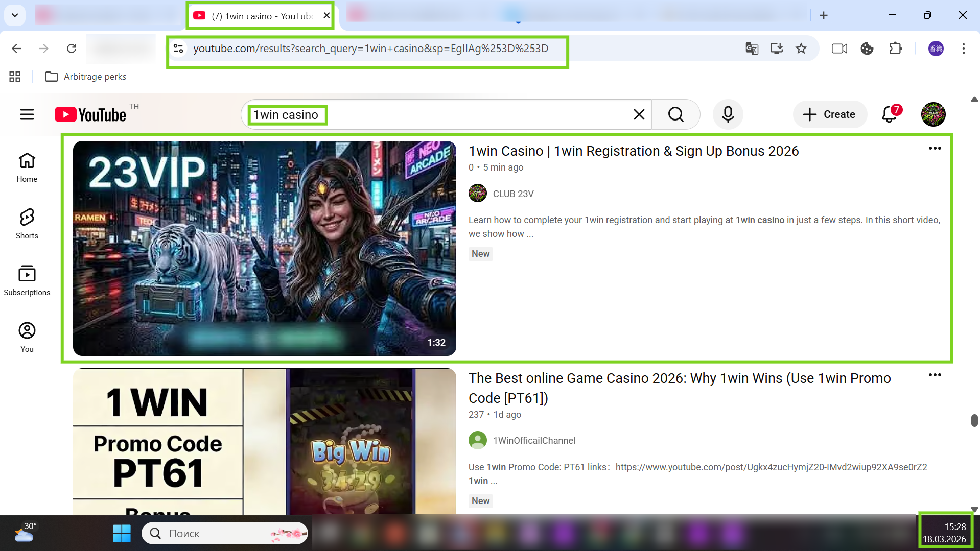Open CLUB 23V channel link
The height and width of the screenshot is (551, 980).
[513, 194]
